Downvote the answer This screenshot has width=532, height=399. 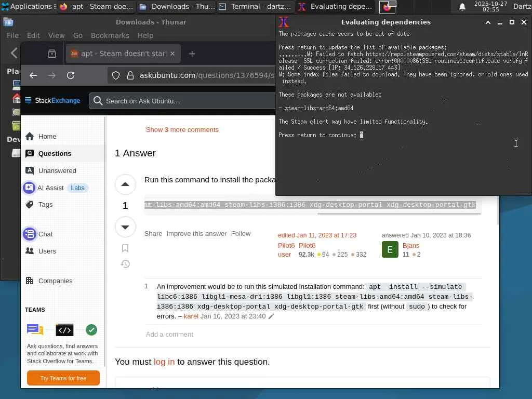[x=125, y=227]
